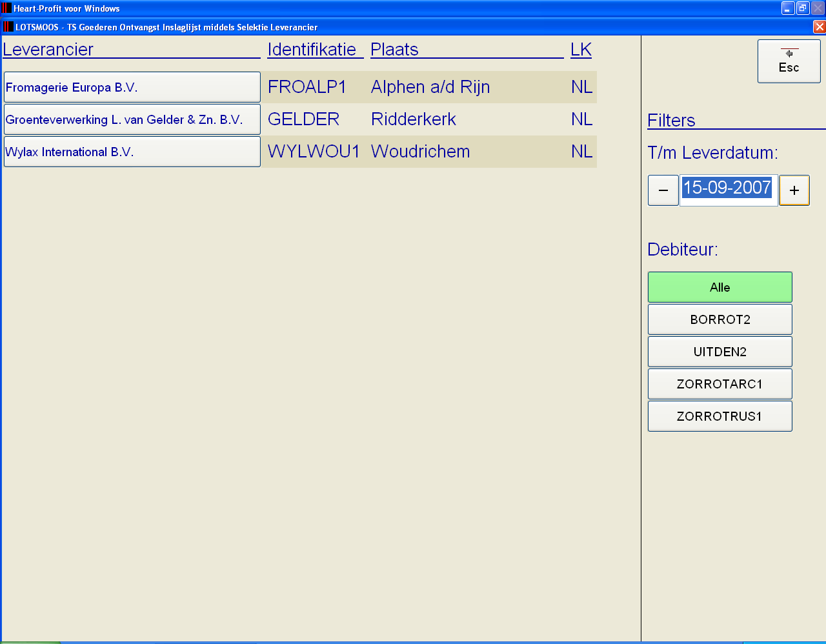Filter by debiteur UITDEN2
826x644 pixels.
point(720,352)
